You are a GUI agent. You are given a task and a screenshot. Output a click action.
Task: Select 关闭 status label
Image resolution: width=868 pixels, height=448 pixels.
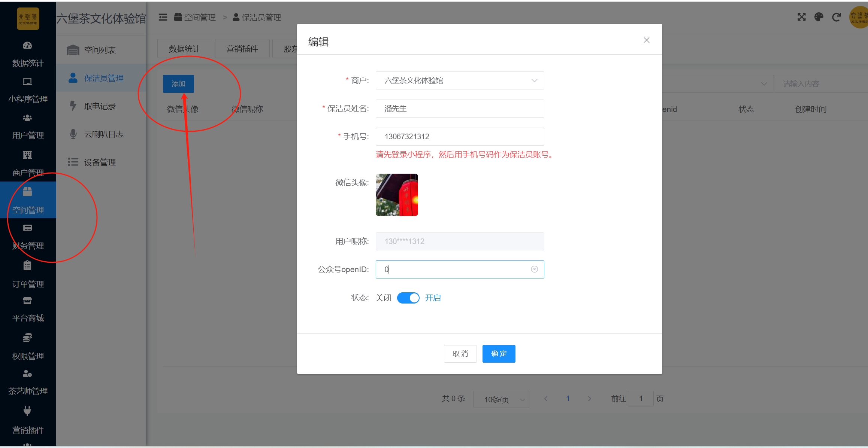click(383, 298)
